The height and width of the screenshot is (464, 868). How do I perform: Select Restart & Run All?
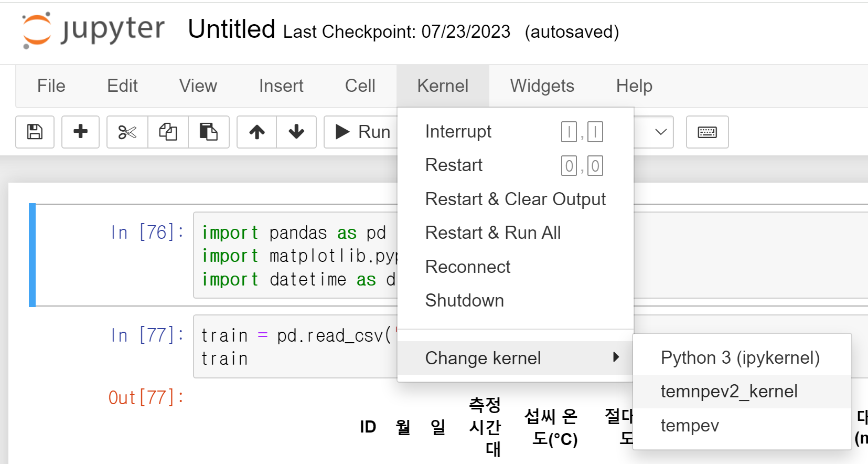click(516, 233)
